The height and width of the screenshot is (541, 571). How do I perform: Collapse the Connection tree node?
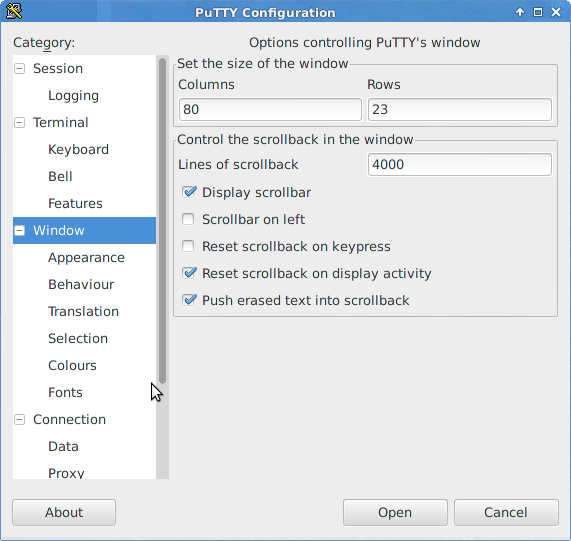(x=20, y=419)
